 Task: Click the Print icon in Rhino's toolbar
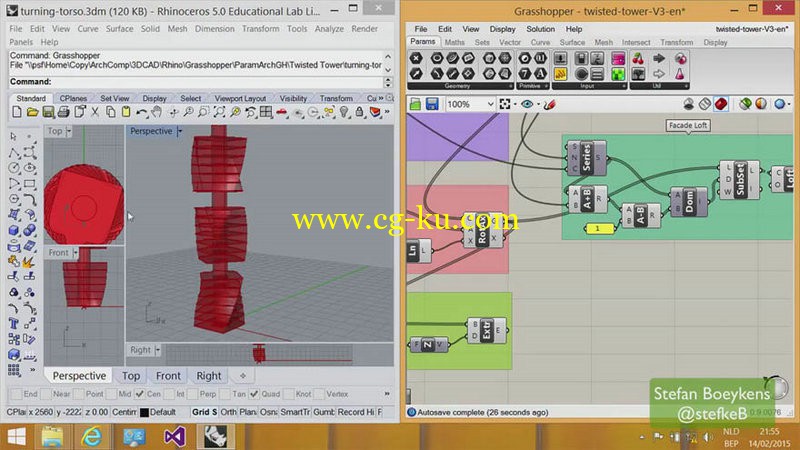tap(63, 112)
